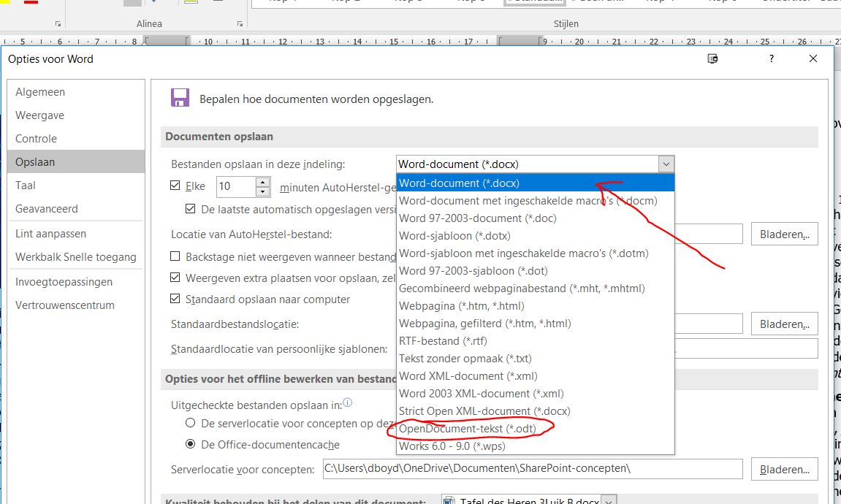Select Word XML-document (*.xml)
The height and width of the screenshot is (504, 841).
536,376
